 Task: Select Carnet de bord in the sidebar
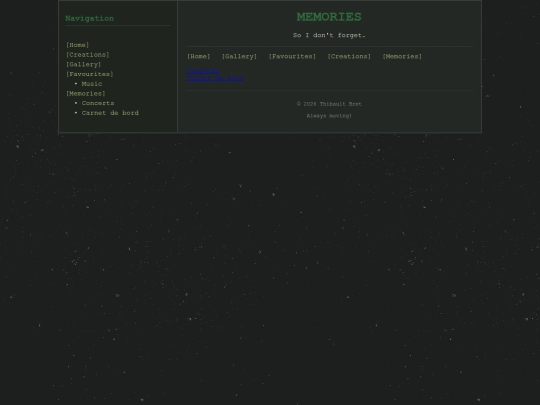[x=110, y=113]
